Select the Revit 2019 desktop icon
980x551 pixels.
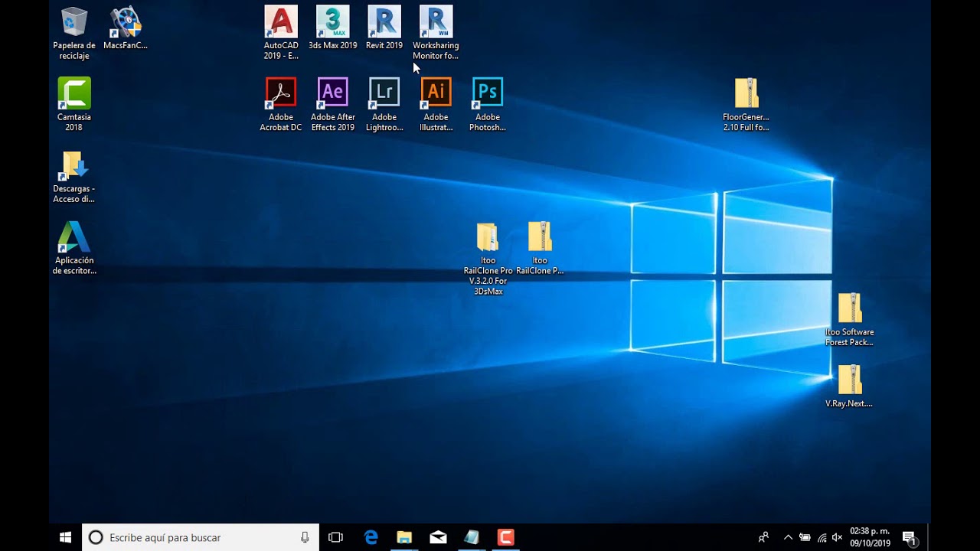(384, 29)
